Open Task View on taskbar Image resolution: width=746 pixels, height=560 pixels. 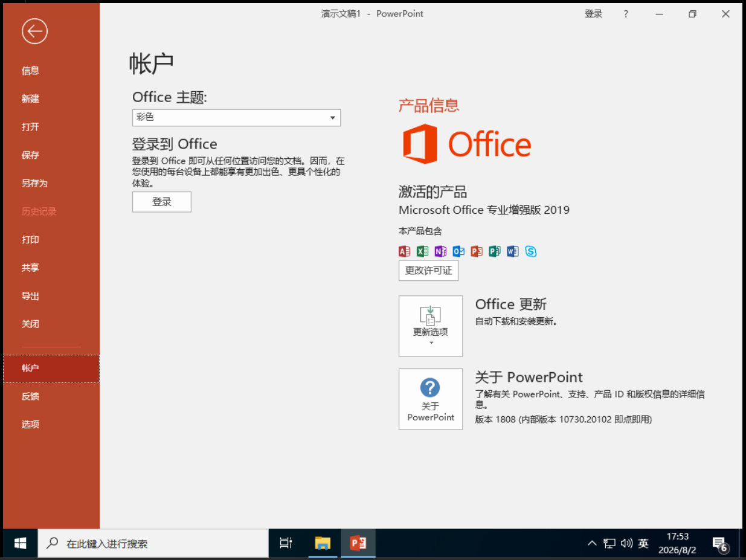(x=286, y=544)
